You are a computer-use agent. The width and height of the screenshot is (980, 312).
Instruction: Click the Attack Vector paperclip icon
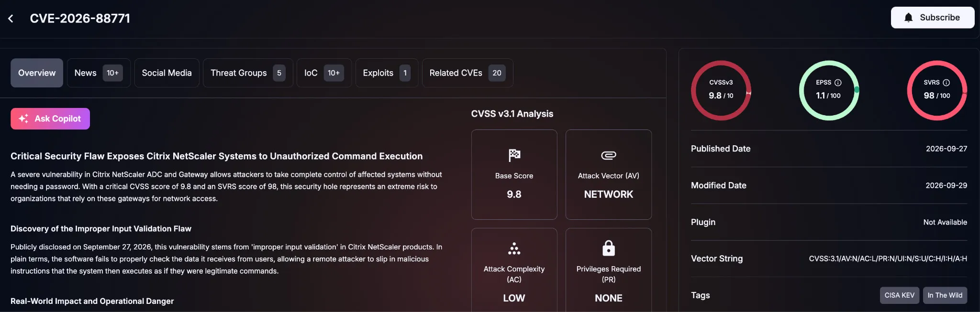coord(608,155)
